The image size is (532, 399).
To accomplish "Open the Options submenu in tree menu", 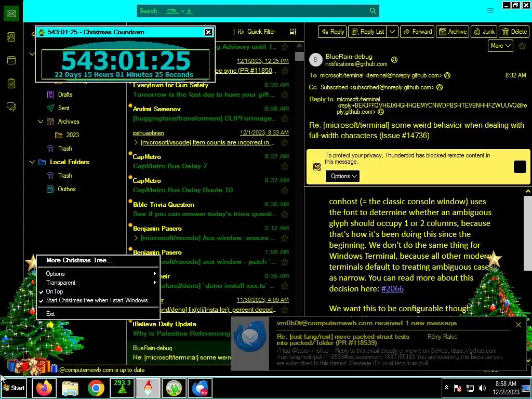I will 98,274.
